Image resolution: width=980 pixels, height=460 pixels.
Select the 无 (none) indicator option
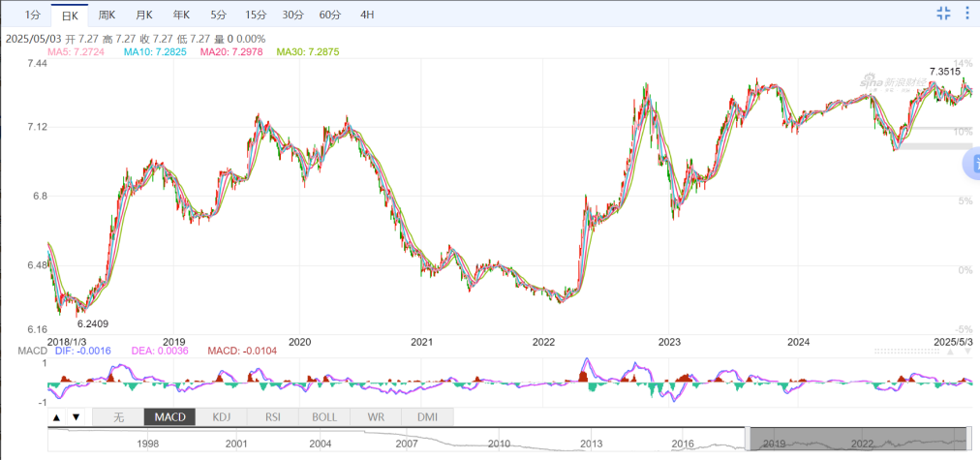pyautogui.click(x=118, y=417)
